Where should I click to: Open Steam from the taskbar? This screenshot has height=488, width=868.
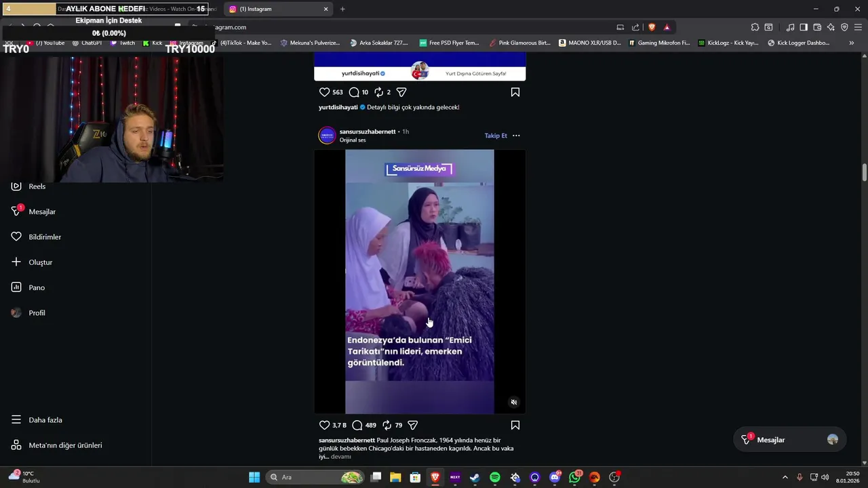pos(475,477)
